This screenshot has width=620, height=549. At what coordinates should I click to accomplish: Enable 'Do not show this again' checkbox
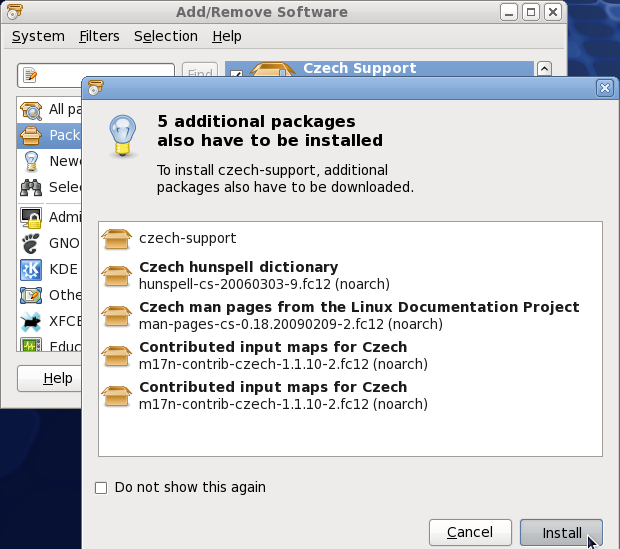click(x=100, y=488)
